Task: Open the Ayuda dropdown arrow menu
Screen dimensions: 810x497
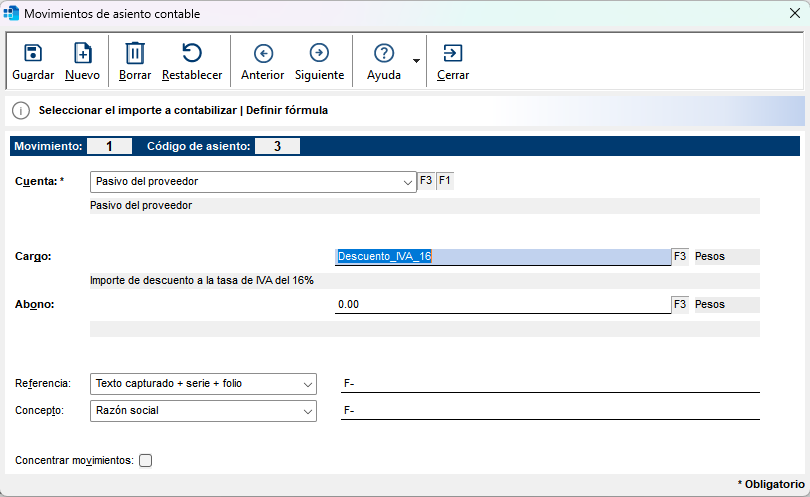Action: pyautogui.click(x=416, y=61)
